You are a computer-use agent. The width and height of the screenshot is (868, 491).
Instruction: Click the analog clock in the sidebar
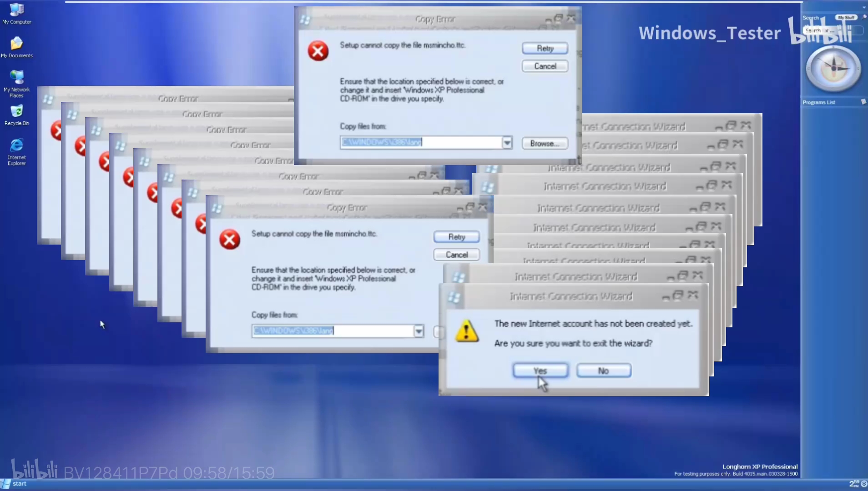coord(833,69)
